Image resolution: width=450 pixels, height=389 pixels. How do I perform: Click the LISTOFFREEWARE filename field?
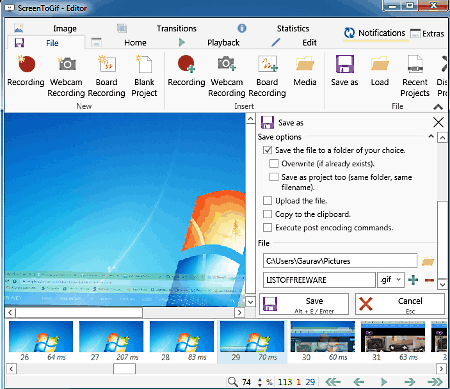pos(319,280)
